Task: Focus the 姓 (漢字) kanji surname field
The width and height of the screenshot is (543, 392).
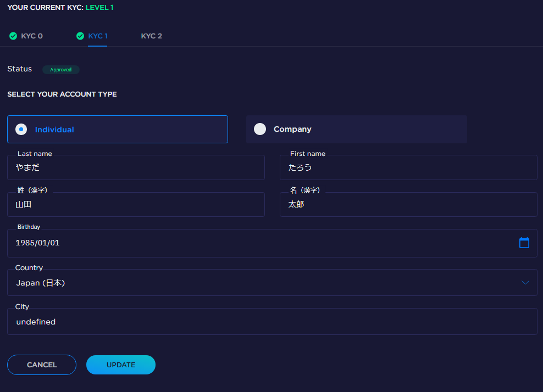Action: (x=136, y=204)
